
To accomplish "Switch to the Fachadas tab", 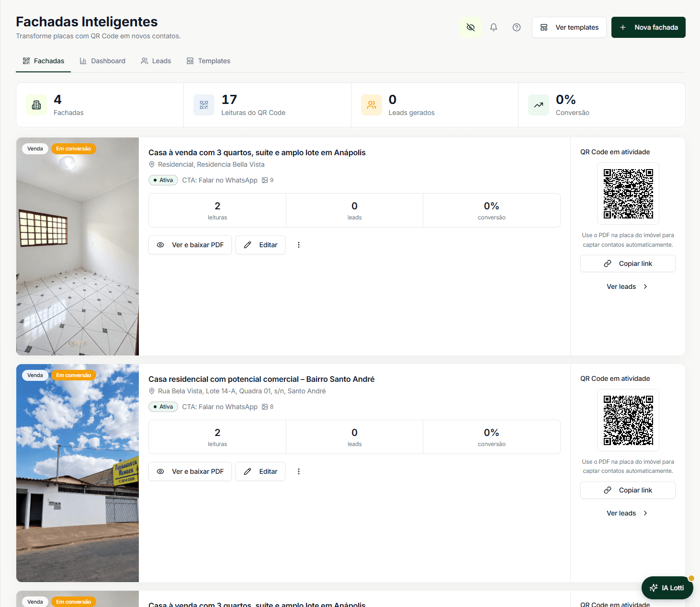I will point(44,61).
